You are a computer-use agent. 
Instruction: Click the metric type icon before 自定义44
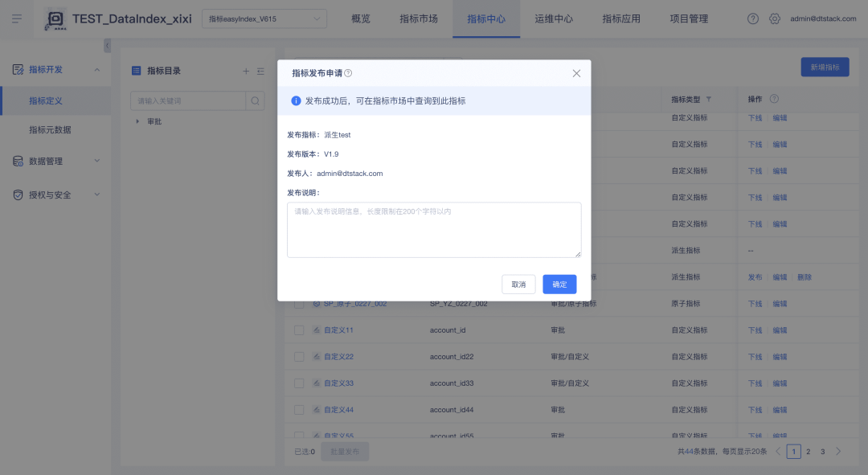(x=317, y=410)
